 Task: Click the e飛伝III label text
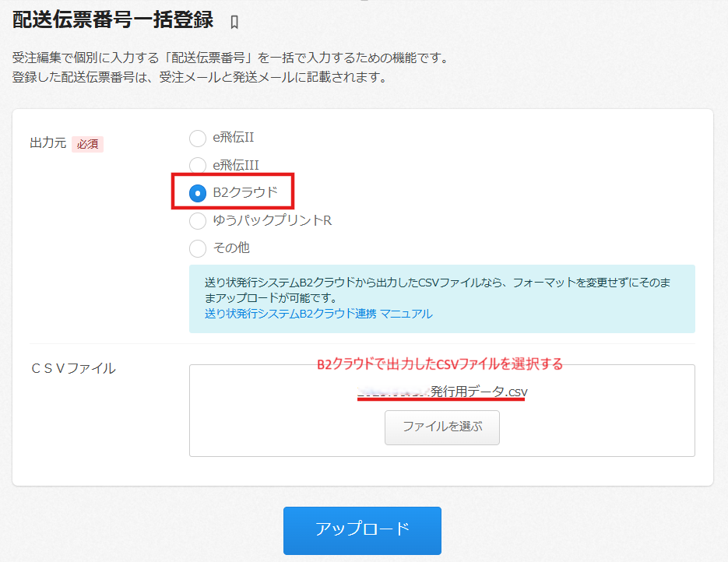point(236,165)
